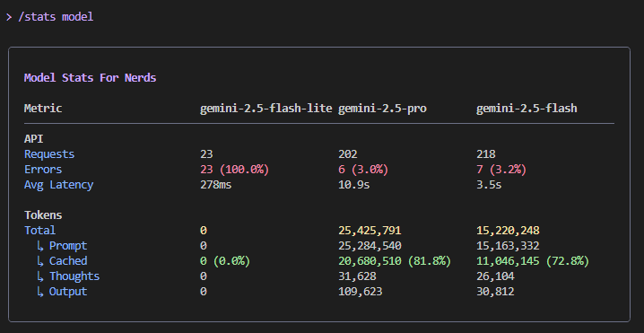This screenshot has width=644, height=333.
Task: Click the errors value '7 (3.2%)'
Action: click(x=501, y=170)
